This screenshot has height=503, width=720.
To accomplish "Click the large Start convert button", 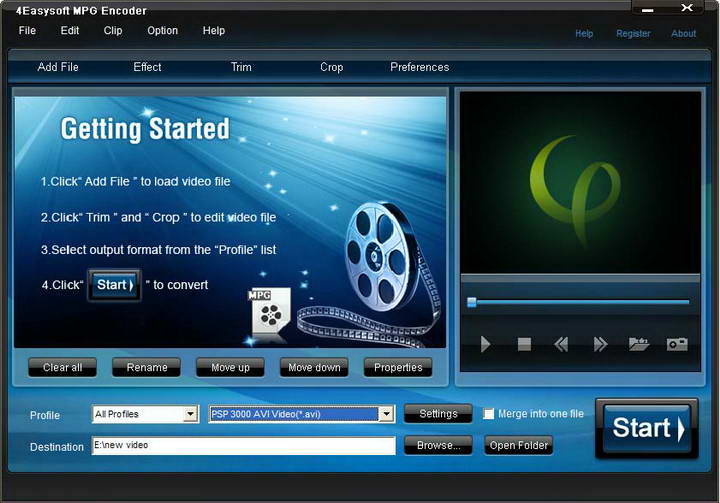I will click(x=647, y=428).
